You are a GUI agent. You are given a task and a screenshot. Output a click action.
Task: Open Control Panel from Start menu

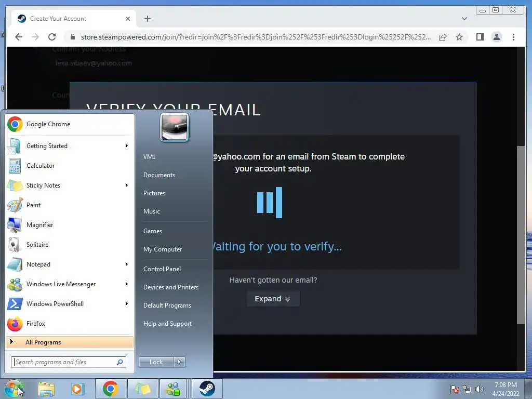(x=162, y=269)
